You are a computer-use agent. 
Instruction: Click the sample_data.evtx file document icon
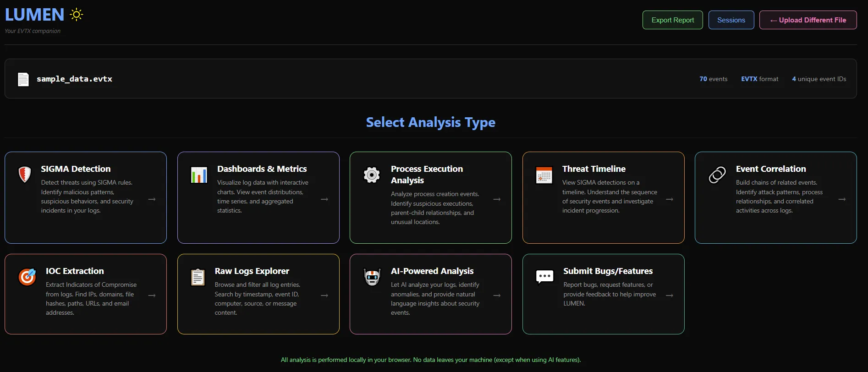(x=23, y=79)
